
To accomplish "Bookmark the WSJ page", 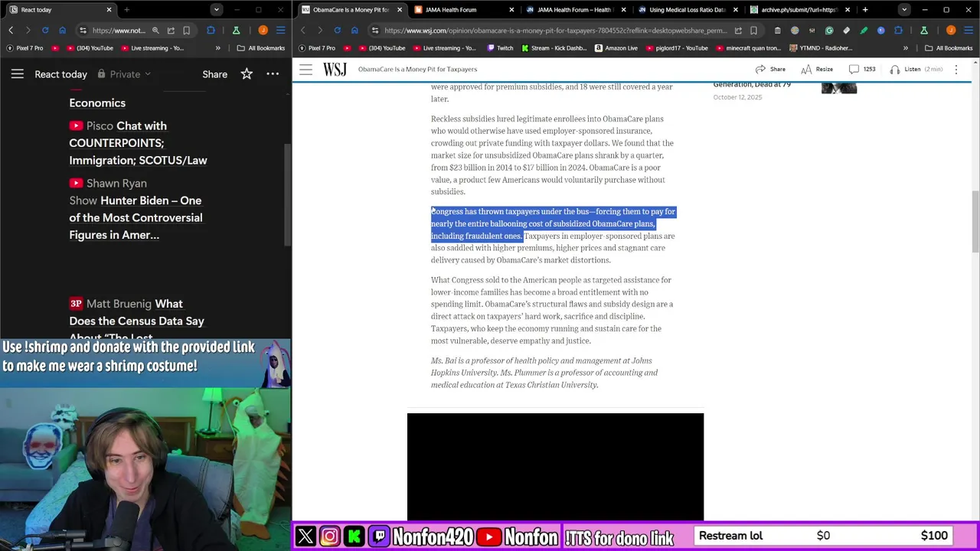I will coord(754,30).
